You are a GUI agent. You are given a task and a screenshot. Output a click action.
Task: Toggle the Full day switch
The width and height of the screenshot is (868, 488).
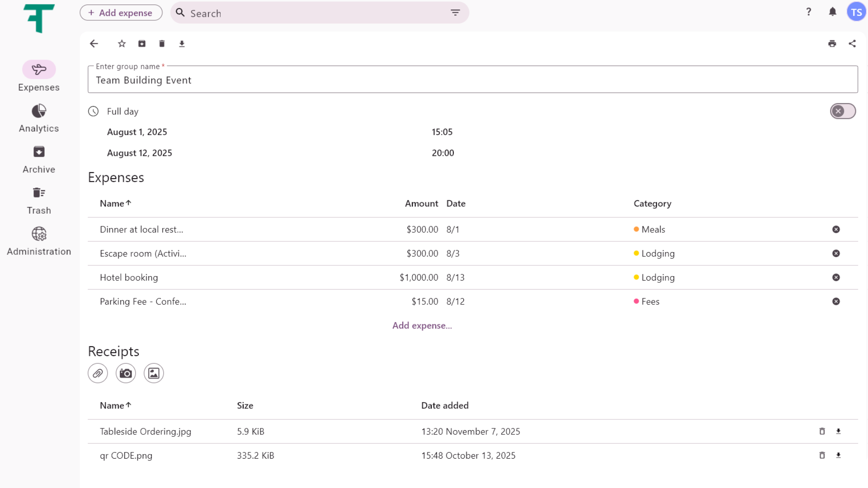(843, 111)
